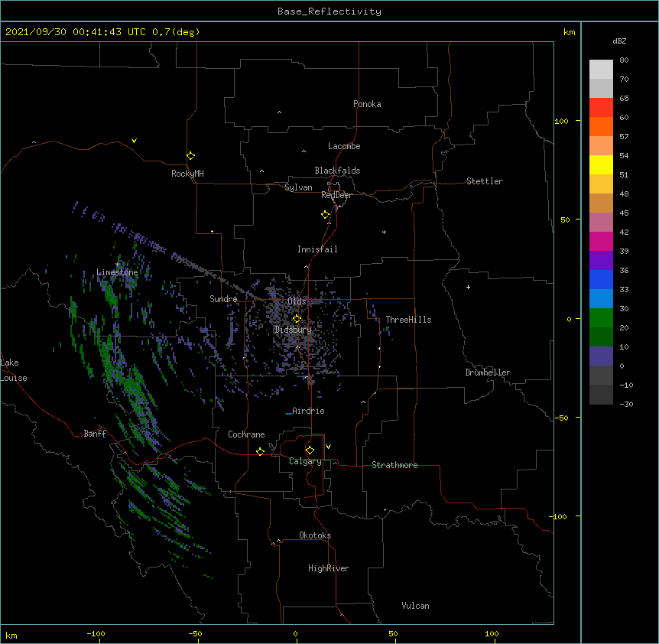The image size is (659, 644).
Task: Click the HighRiver label
Action: tap(329, 568)
